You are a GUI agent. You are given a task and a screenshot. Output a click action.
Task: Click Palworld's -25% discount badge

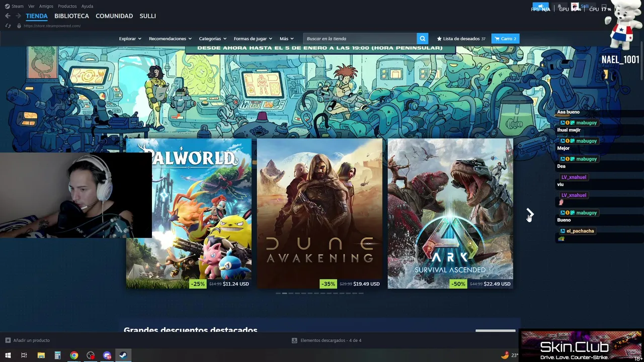[x=198, y=284]
